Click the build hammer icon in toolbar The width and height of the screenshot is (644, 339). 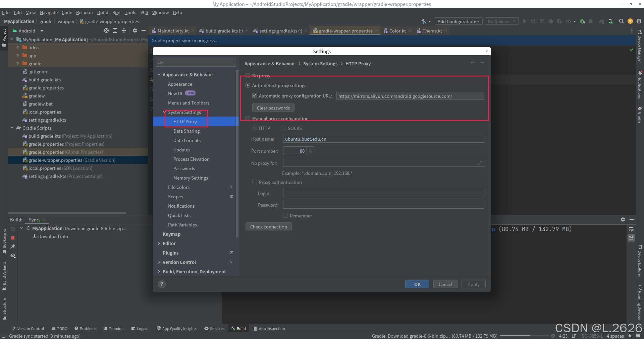424,21
